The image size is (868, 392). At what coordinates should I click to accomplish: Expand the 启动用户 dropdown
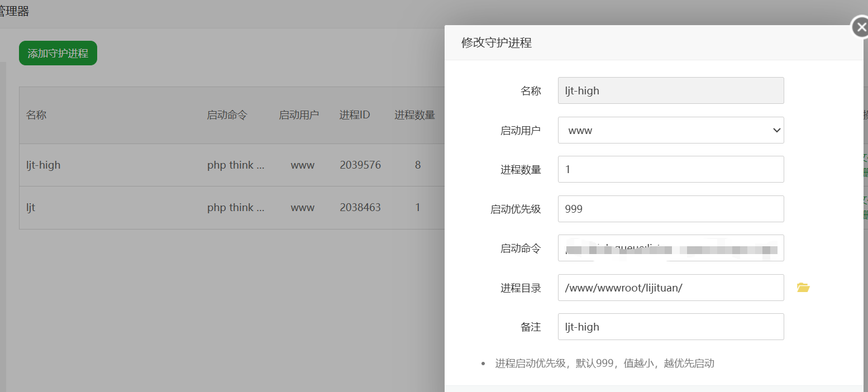[x=670, y=130]
